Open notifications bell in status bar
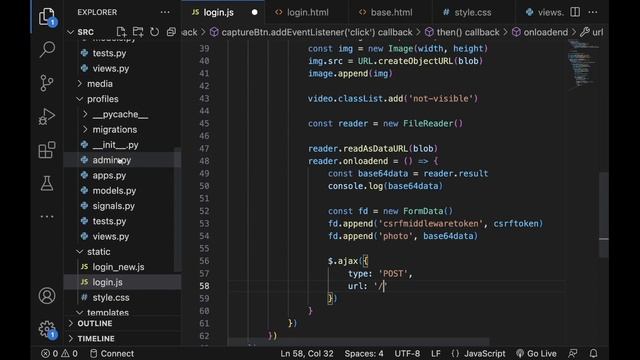 pos(593,353)
